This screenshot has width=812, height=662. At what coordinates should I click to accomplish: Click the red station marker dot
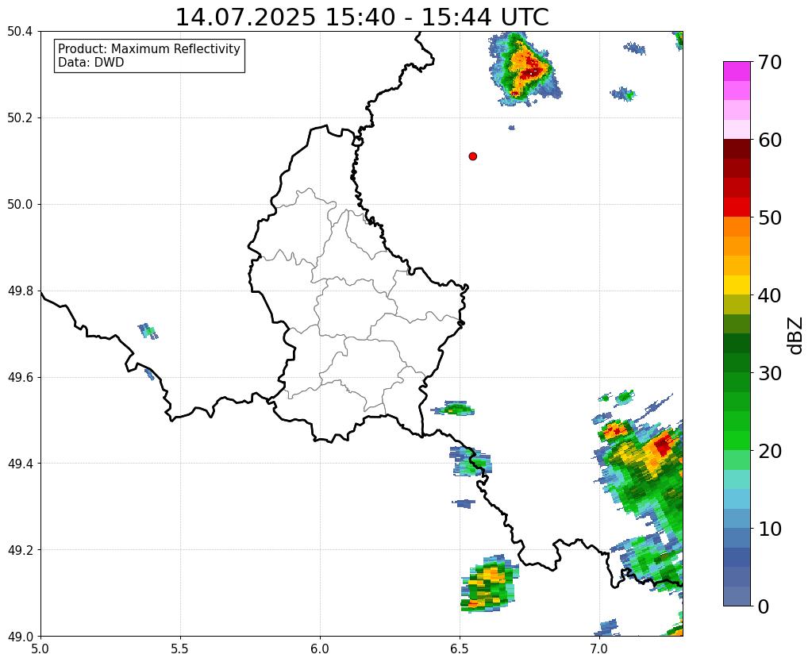pyautogui.click(x=472, y=156)
